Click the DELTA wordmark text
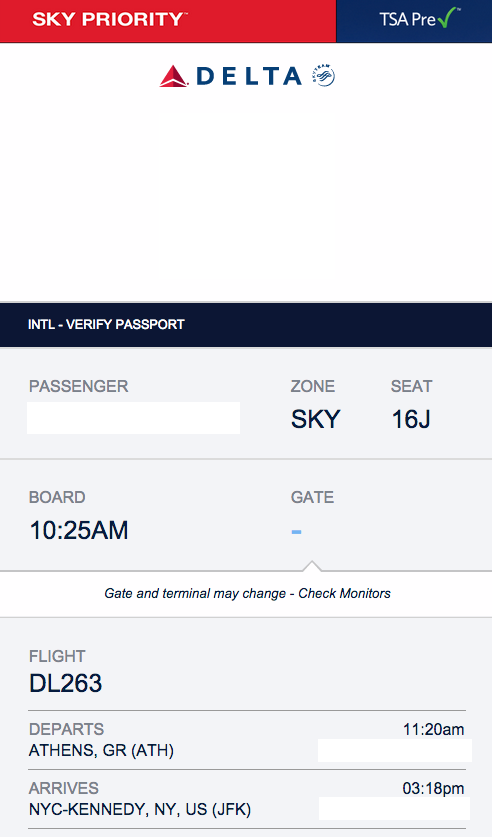Image resolution: width=492 pixels, height=837 pixels. pyautogui.click(x=249, y=76)
